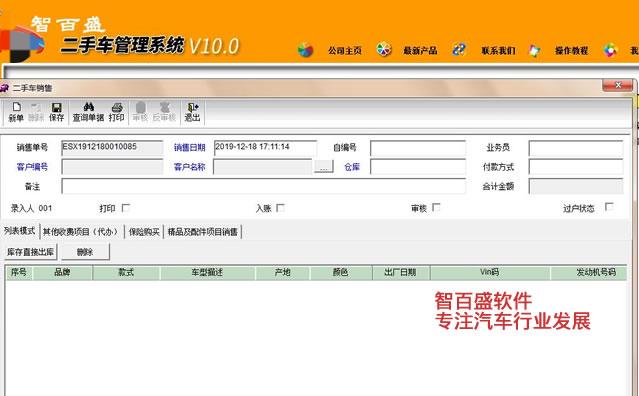Click the blue icon beside 联系我们
Image resolution: width=639 pixels, height=396 pixels.
(x=459, y=50)
